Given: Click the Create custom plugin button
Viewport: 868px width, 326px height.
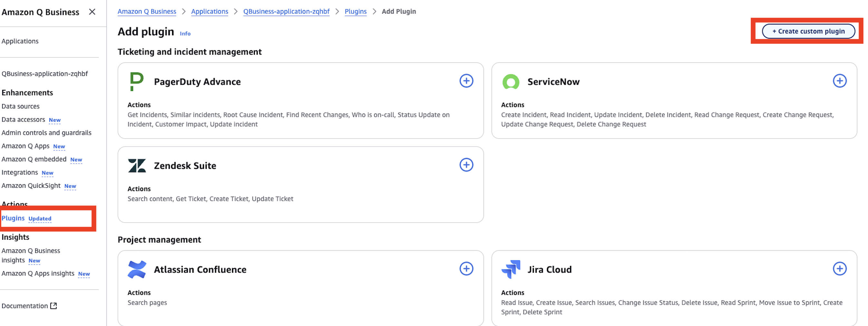Looking at the screenshot, I should pos(808,31).
